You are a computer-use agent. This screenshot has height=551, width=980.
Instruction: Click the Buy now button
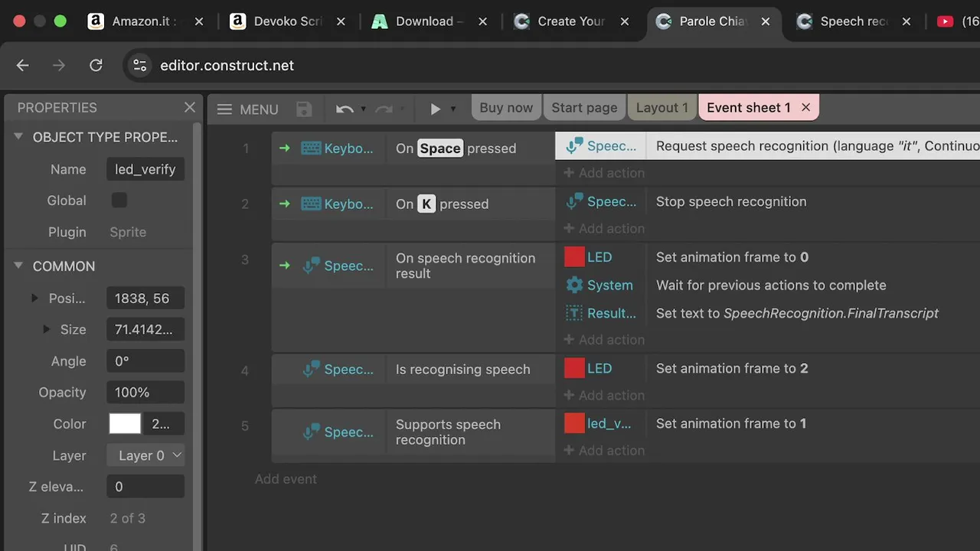506,108
